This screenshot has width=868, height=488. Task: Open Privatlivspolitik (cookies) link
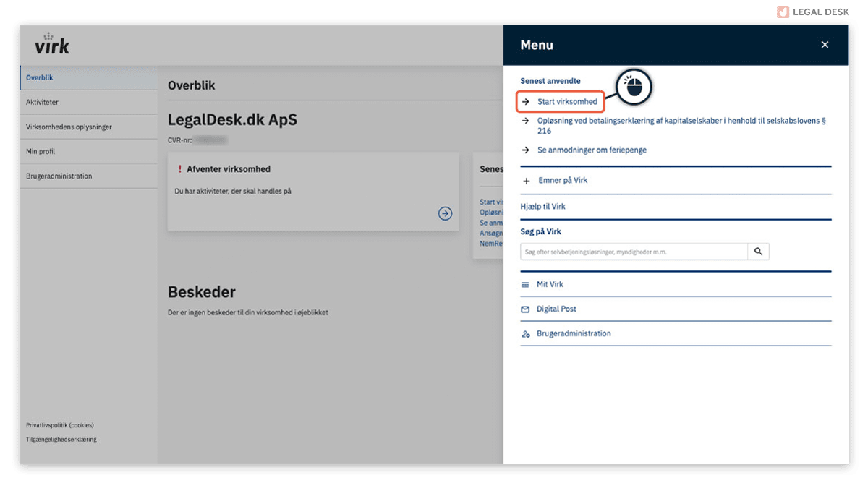[x=60, y=425]
